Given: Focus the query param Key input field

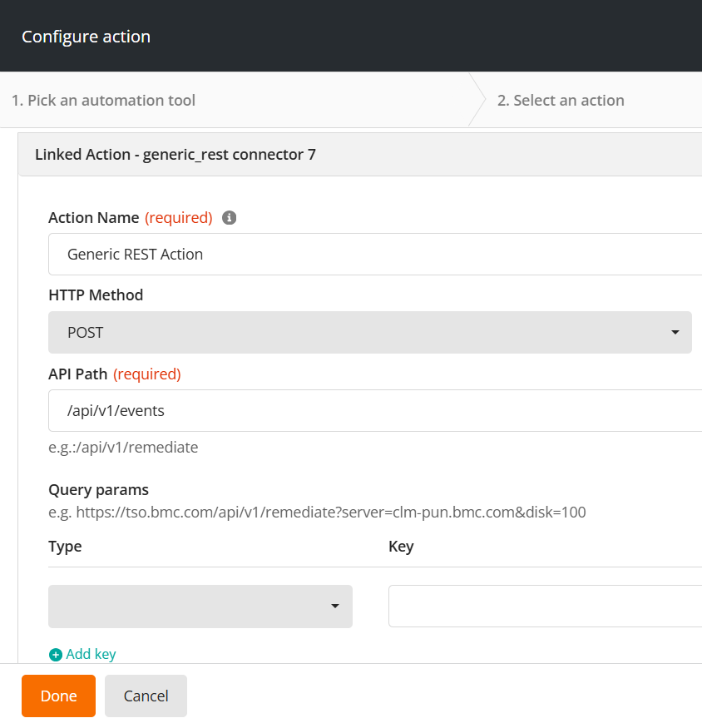Looking at the screenshot, I should click(545, 607).
